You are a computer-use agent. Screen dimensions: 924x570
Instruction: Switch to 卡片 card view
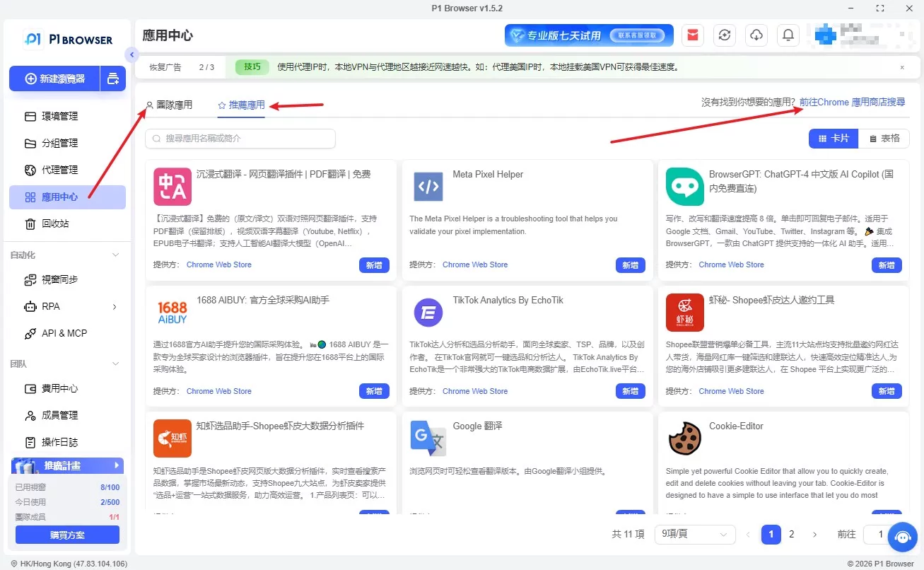click(834, 139)
